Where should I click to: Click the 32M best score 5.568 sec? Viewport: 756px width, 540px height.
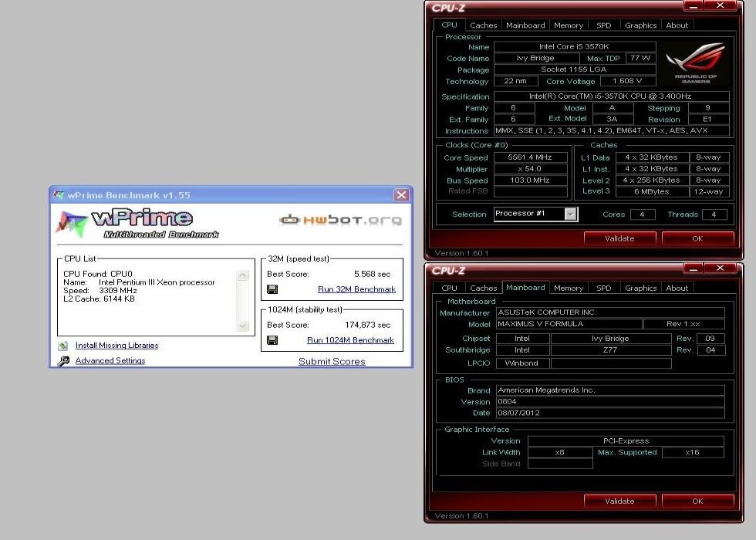[372, 274]
